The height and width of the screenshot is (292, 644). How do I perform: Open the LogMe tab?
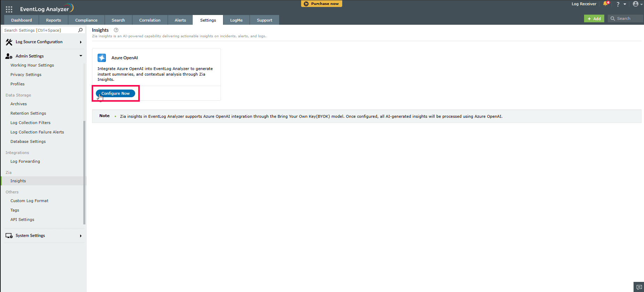tap(236, 20)
